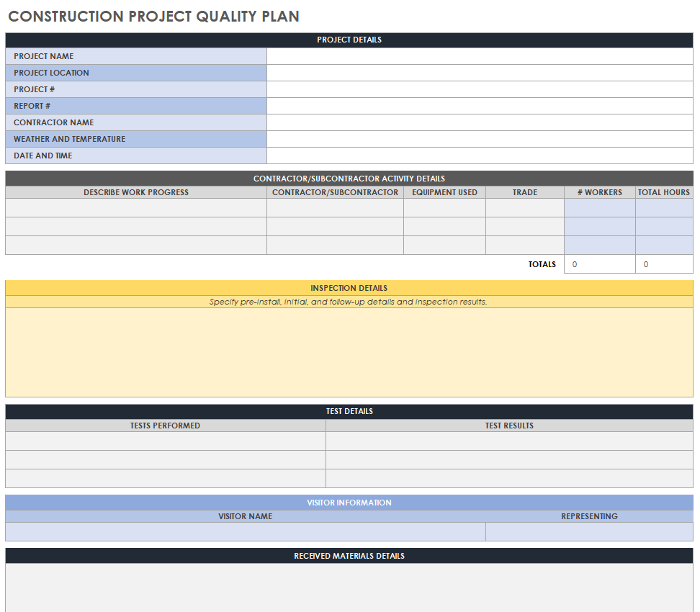Select the Weather and Temperature value cell

tap(480, 139)
